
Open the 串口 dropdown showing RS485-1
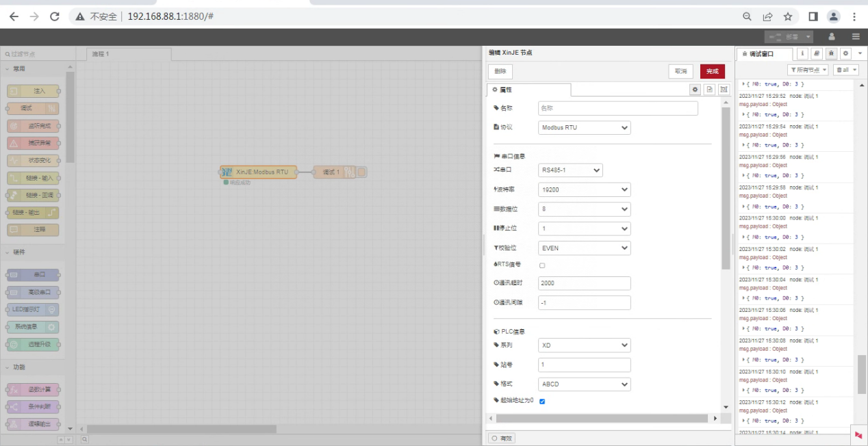(x=570, y=170)
